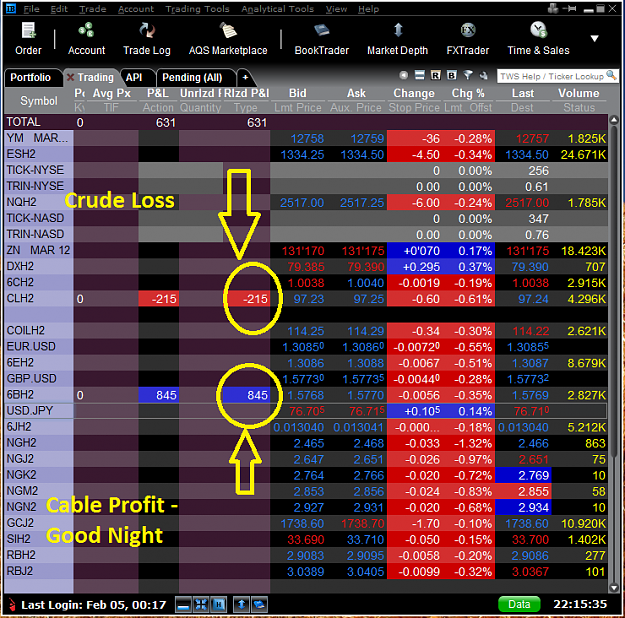Click the scroll-up arrow of the quote list
Viewport: 625px width, 618px height.
pos(613,120)
